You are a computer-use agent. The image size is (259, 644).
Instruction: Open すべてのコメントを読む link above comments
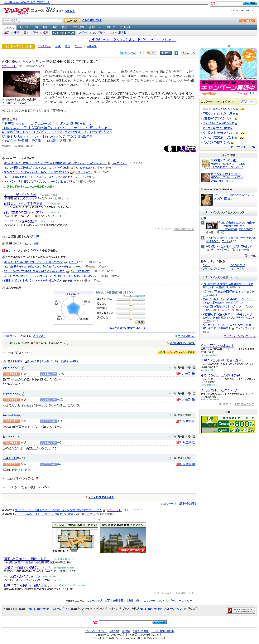(x=182, y=343)
